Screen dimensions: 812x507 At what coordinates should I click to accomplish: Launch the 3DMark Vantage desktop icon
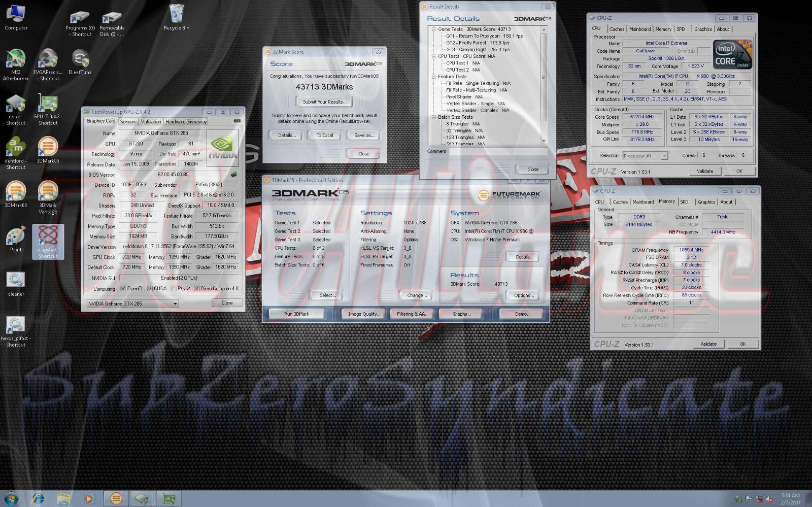tap(48, 198)
